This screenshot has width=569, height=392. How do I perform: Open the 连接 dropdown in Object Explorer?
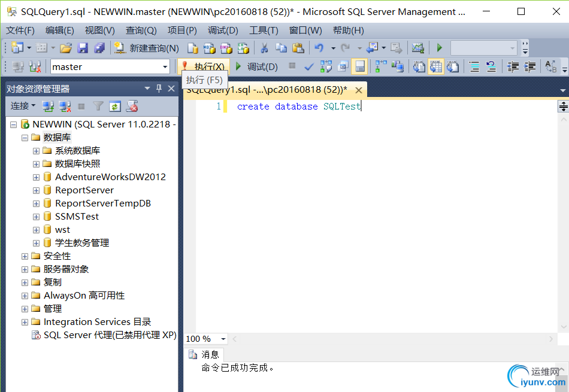pos(23,106)
